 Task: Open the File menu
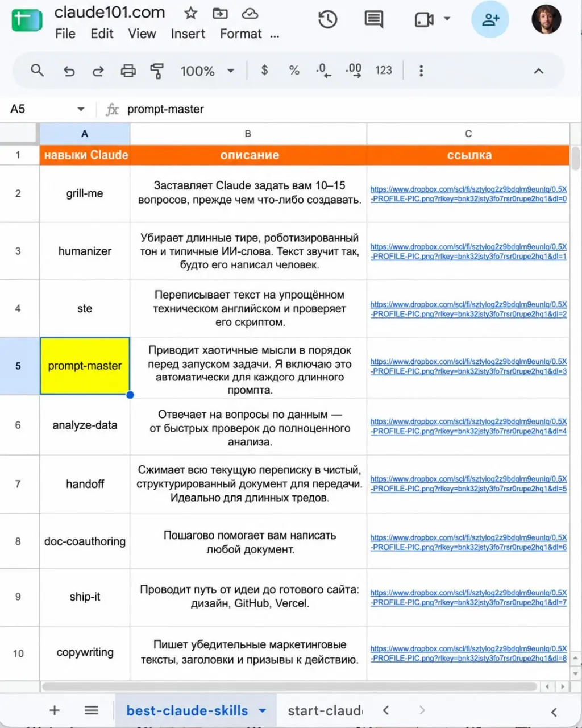[x=65, y=34]
